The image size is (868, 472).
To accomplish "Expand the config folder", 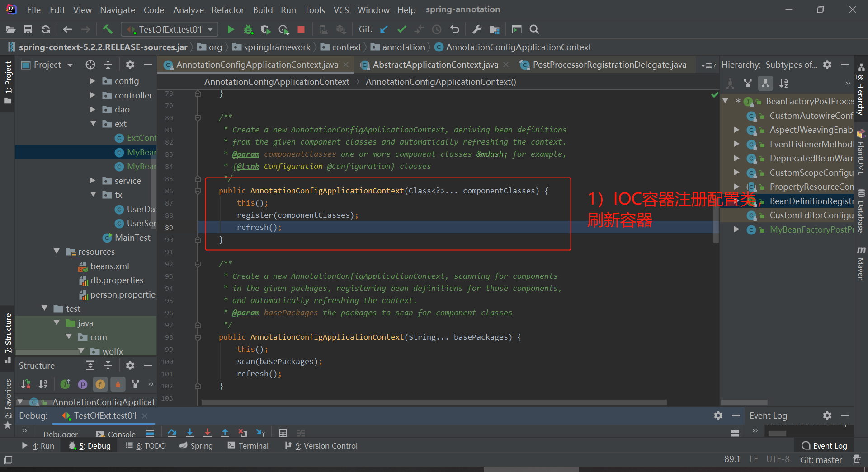I will (x=93, y=81).
